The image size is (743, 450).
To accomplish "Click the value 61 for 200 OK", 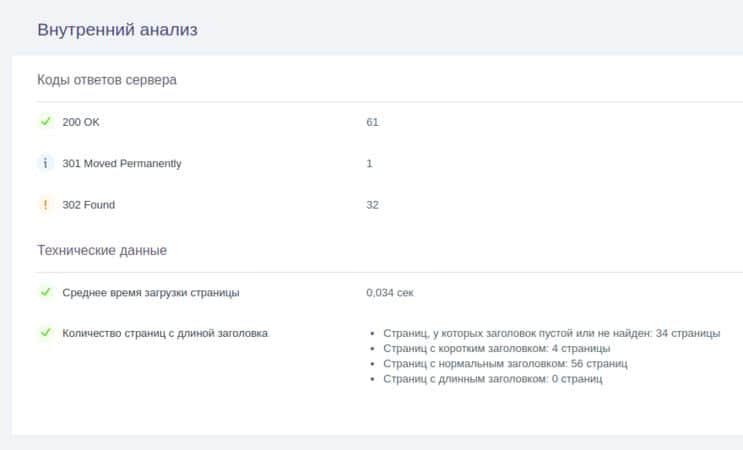I will click(372, 122).
